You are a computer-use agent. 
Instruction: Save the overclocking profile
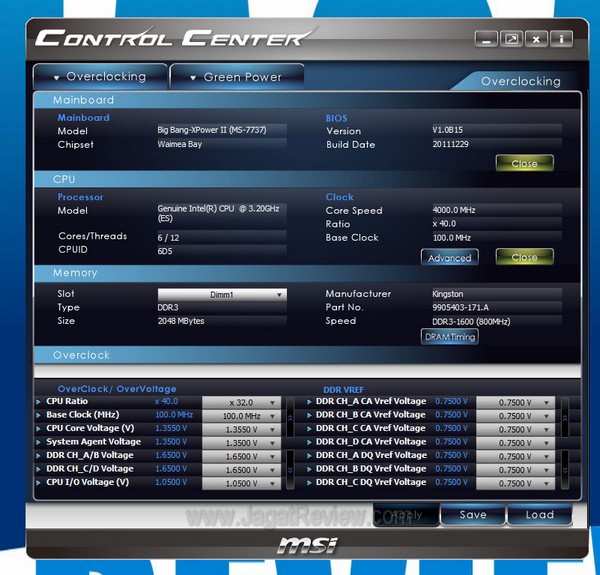coord(473,515)
